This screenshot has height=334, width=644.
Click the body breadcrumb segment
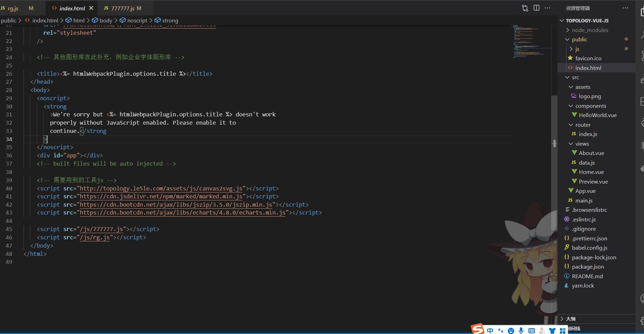[x=106, y=21]
